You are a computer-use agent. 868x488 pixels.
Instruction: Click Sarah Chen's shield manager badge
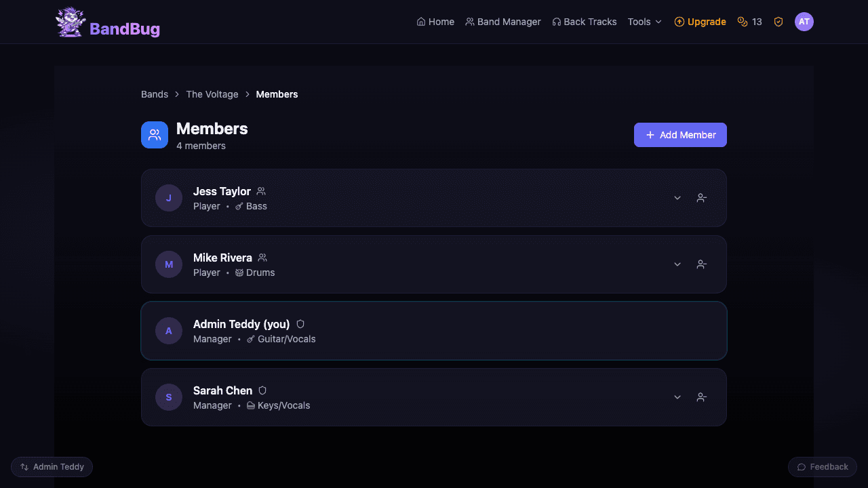pos(262,390)
